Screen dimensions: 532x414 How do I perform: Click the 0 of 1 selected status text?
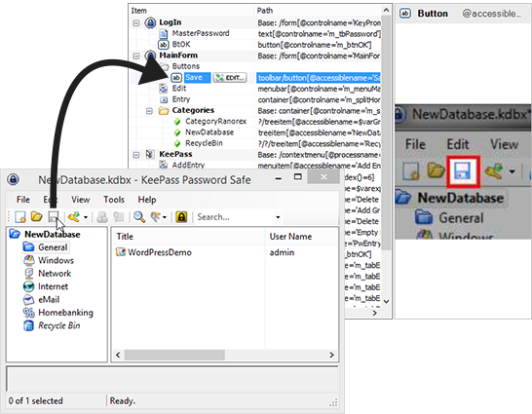click(35, 400)
